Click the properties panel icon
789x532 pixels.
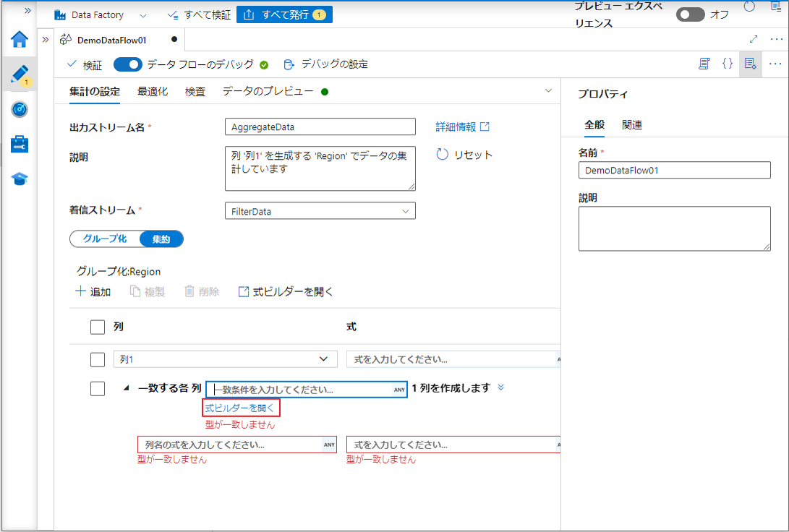click(x=751, y=64)
